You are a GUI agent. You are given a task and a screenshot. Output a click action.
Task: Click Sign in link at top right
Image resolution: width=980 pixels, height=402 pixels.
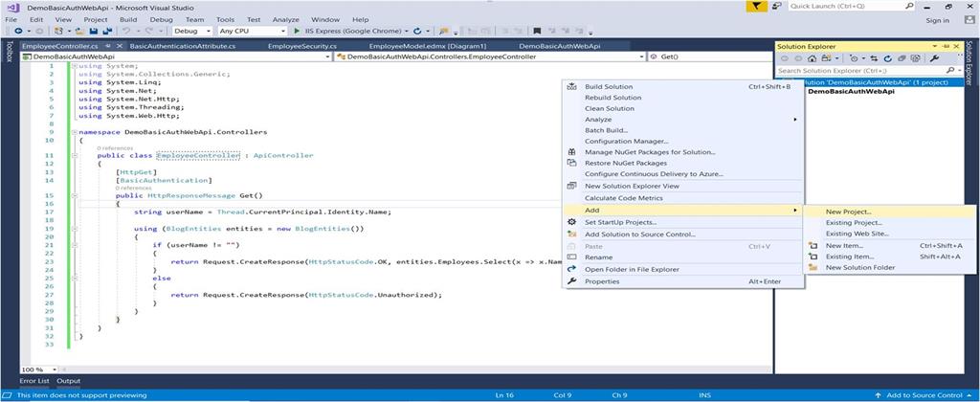938,20
